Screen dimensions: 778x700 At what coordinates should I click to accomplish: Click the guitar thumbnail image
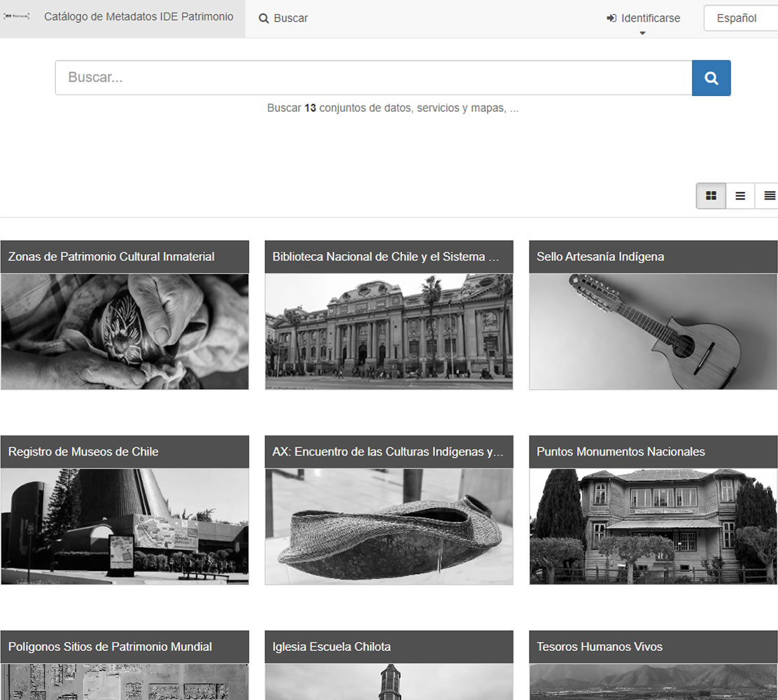click(653, 331)
